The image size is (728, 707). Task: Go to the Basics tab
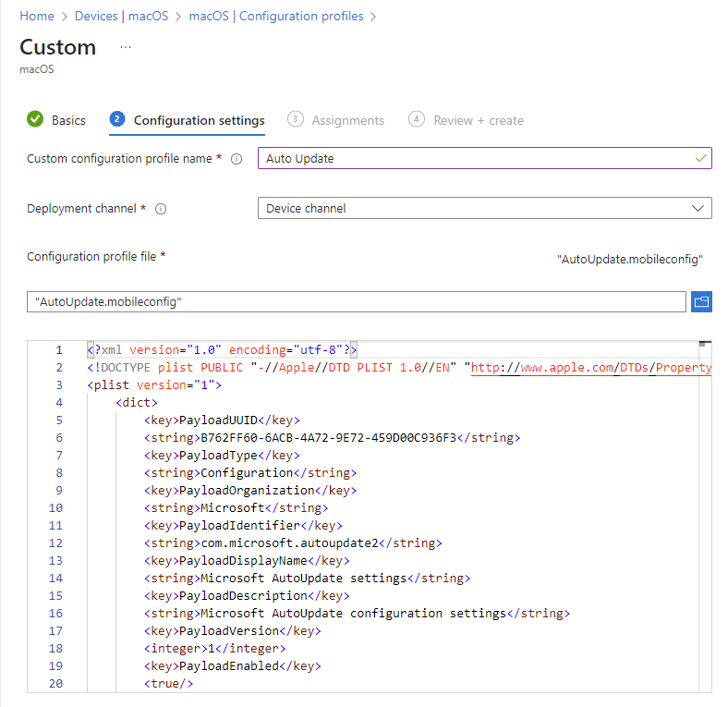68,120
